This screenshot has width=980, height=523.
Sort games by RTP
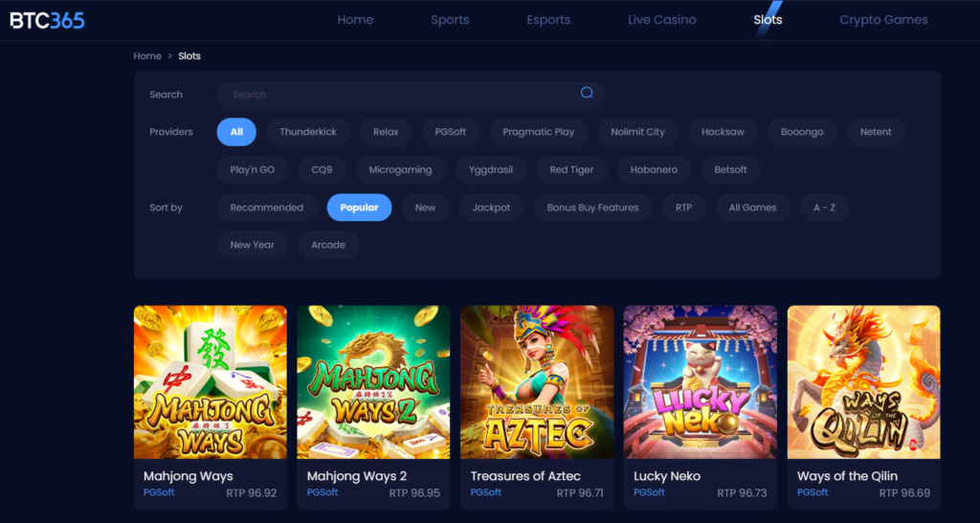tap(683, 207)
